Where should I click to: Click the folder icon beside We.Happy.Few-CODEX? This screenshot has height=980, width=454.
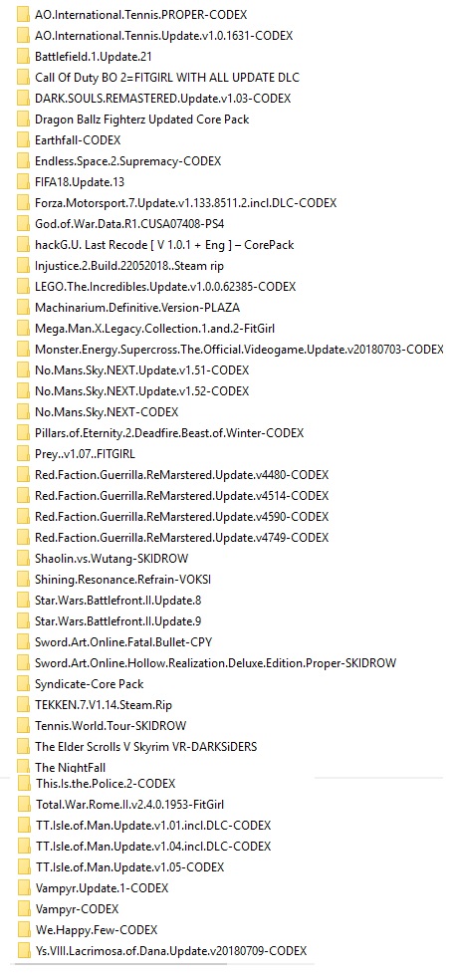point(24,929)
